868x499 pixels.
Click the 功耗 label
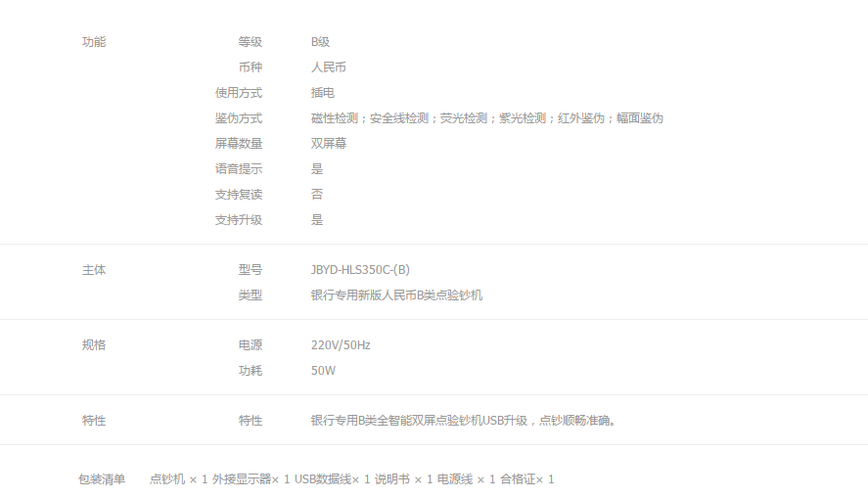coord(251,371)
